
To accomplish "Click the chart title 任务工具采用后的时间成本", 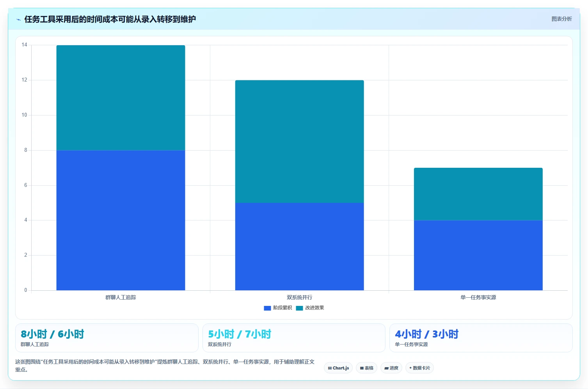I will tap(110, 19).
